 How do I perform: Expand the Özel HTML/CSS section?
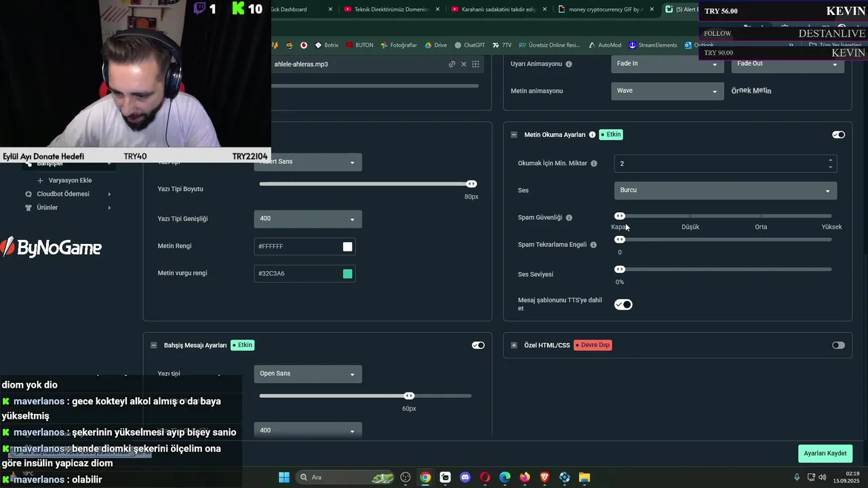tap(514, 345)
